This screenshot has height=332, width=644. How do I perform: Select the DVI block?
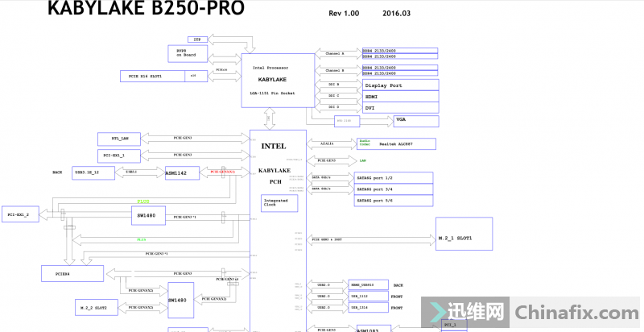click(400, 108)
